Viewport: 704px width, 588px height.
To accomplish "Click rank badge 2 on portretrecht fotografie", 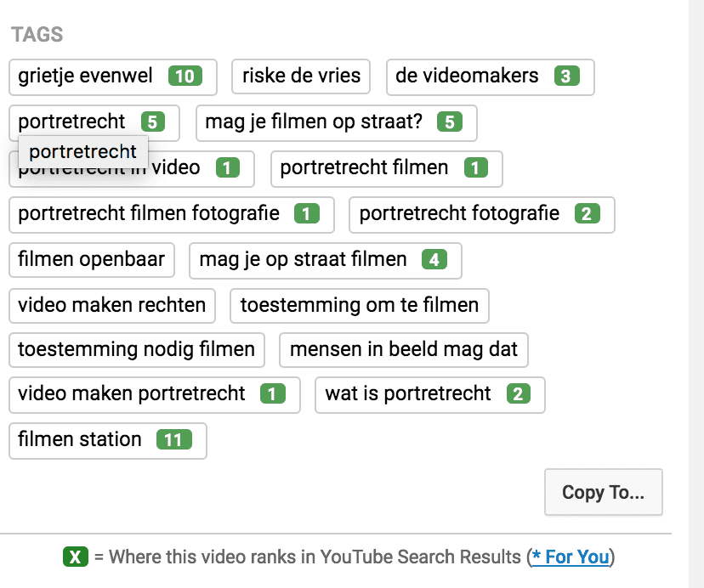I will (x=587, y=214).
